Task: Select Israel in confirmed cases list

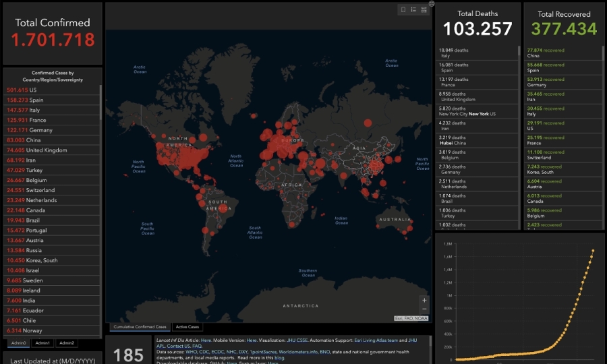Action: tap(51, 270)
